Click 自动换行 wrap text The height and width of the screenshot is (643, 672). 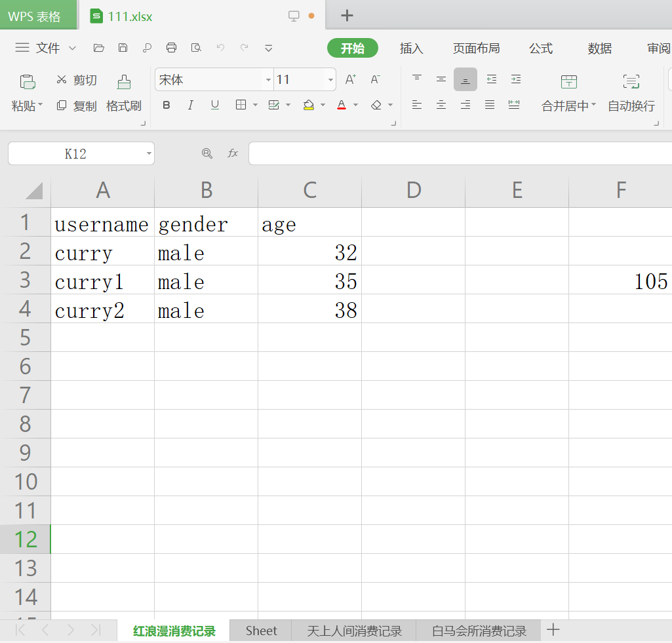(x=631, y=93)
